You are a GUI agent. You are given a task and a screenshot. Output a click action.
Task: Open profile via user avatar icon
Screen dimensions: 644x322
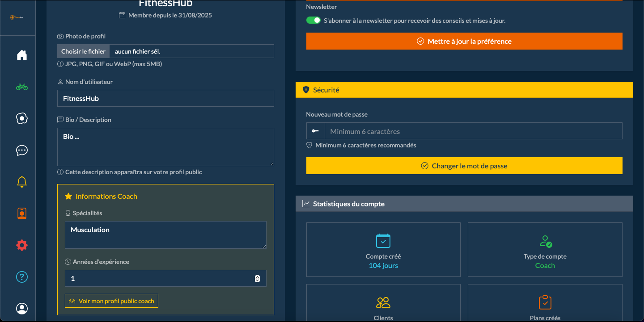click(x=22, y=309)
